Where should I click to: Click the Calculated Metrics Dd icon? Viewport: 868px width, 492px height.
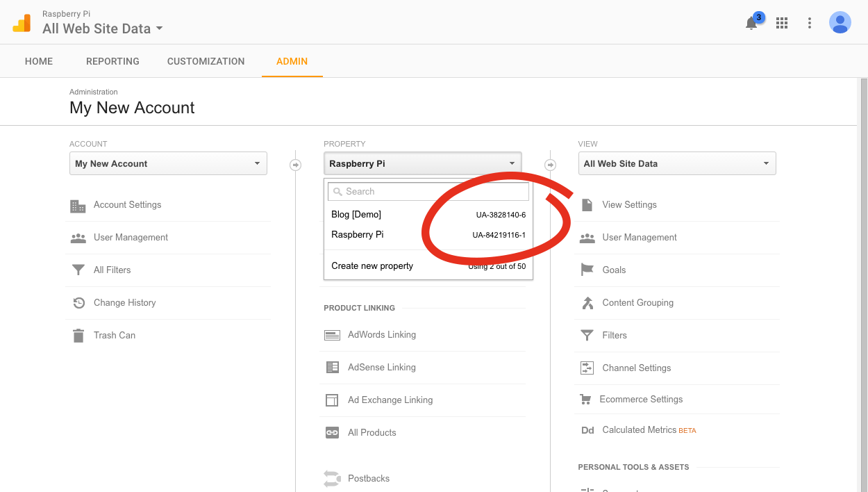(587, 430)
